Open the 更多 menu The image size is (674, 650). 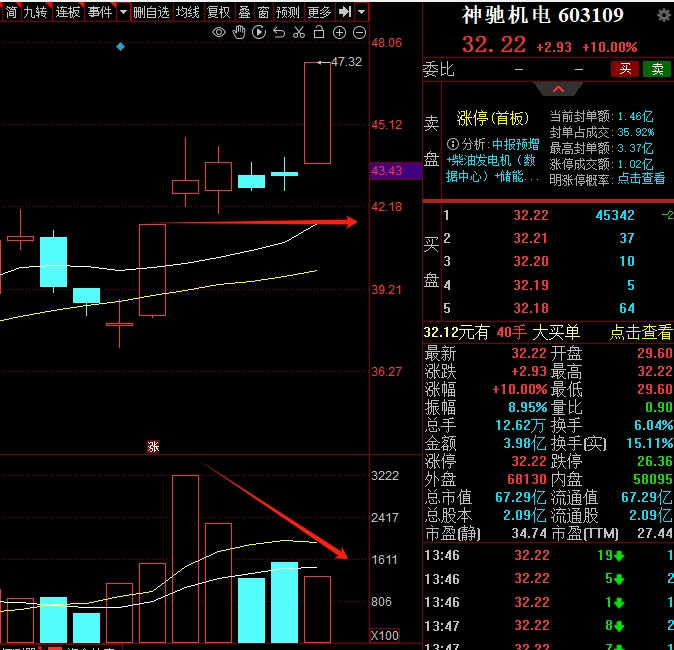pos(319,12)
